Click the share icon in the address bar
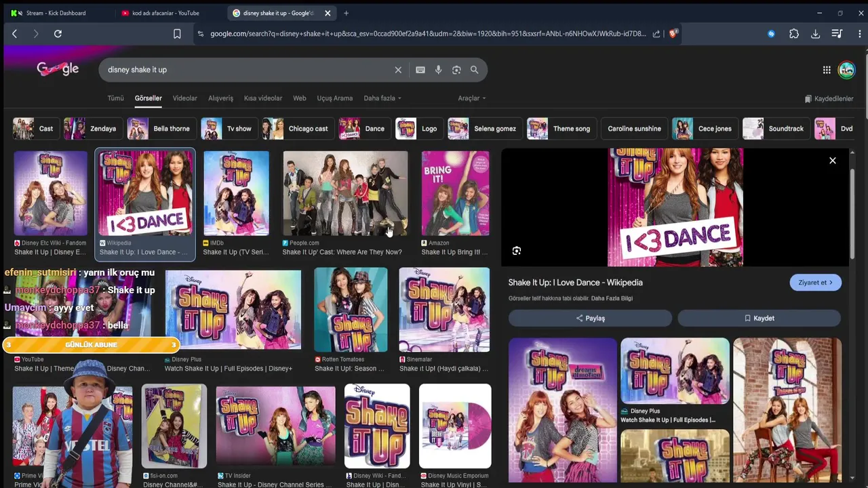The image size is (868, 488). click(656, 34)
